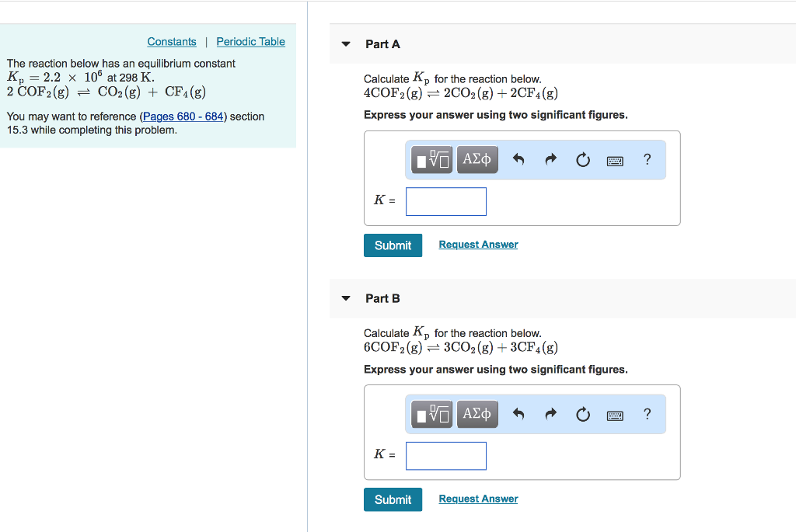
Task: Show keyboard shortcuts for Part B
Action: pos(615,416)
